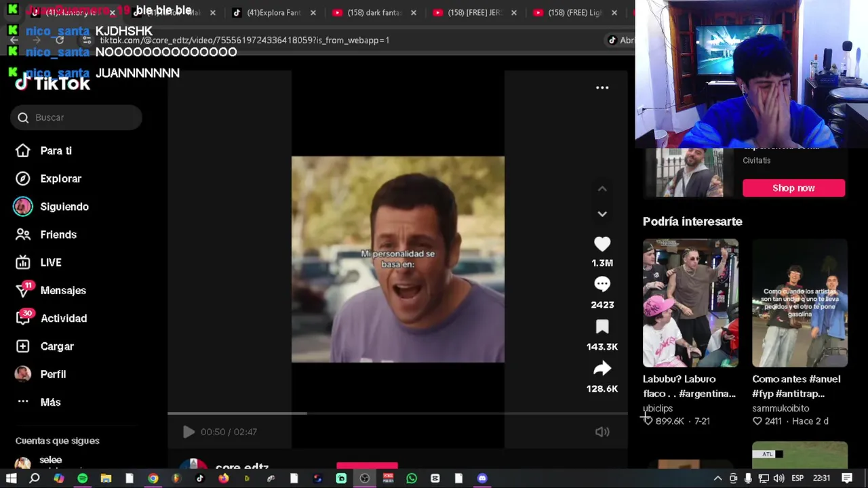Open the video three-dots options menu
The image size is (868, 488).
pyautogui.click(x=602, y=87)
